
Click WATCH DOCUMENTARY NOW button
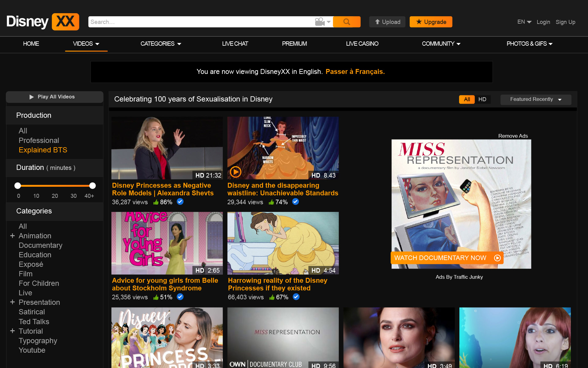(x=447, y=258)
